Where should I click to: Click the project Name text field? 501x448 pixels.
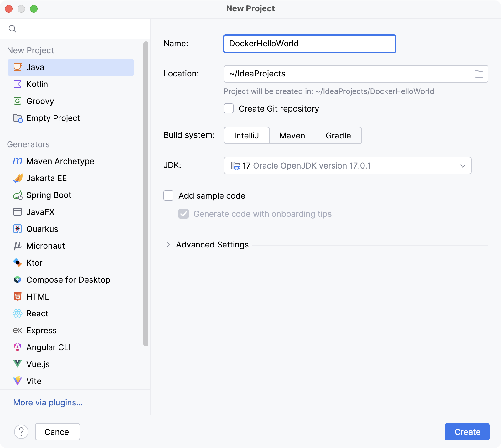click(309, 44)
